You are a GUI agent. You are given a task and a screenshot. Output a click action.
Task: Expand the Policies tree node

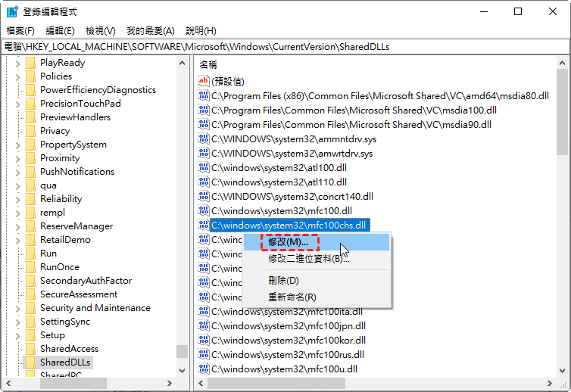[x=17, y=76]
